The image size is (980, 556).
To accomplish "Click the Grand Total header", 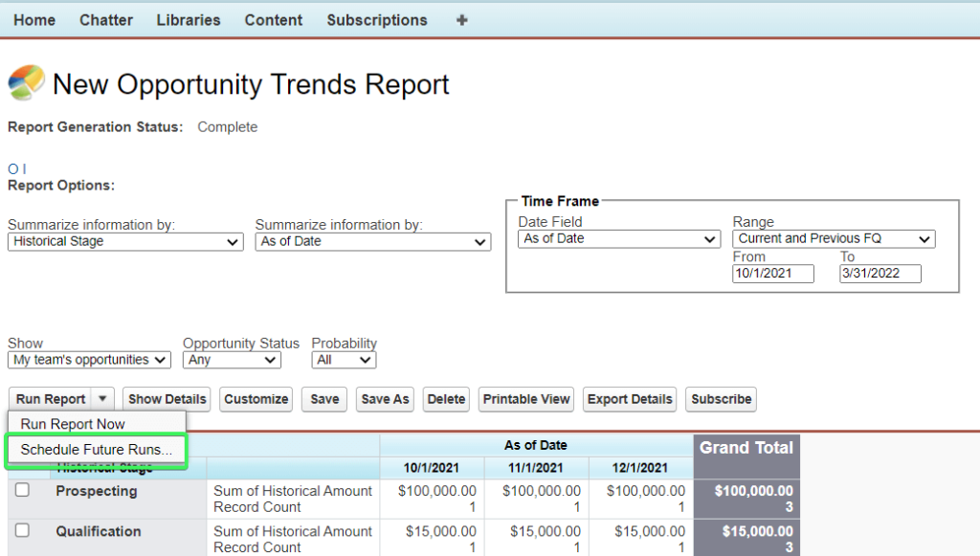I will pos(746,448).
